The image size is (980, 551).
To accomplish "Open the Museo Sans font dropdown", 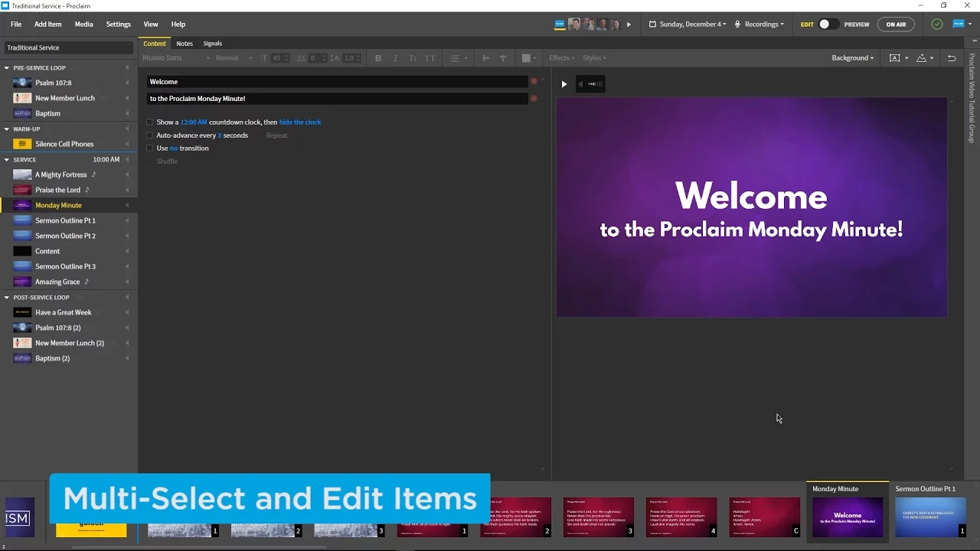I will (x=175, y=58).
